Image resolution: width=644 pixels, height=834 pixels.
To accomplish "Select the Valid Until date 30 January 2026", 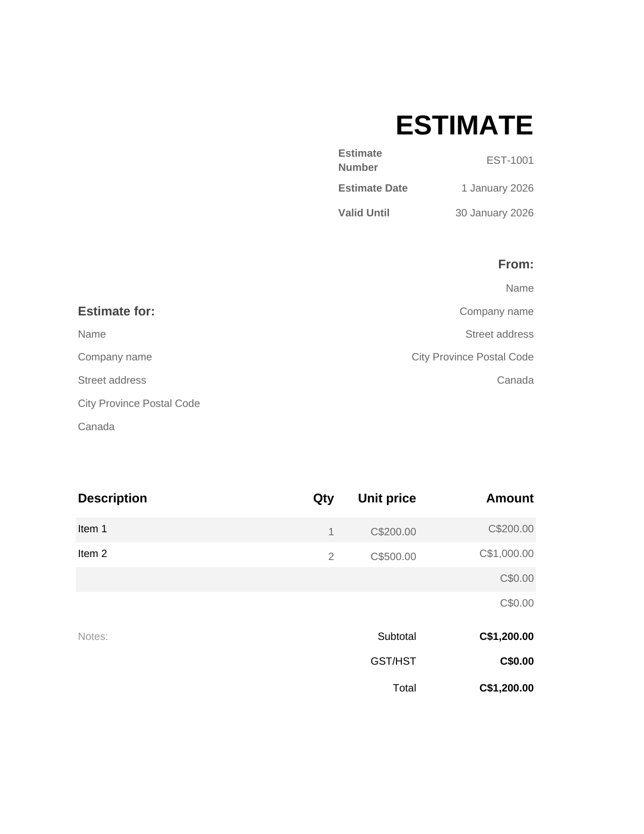I will tap(494, 213).
